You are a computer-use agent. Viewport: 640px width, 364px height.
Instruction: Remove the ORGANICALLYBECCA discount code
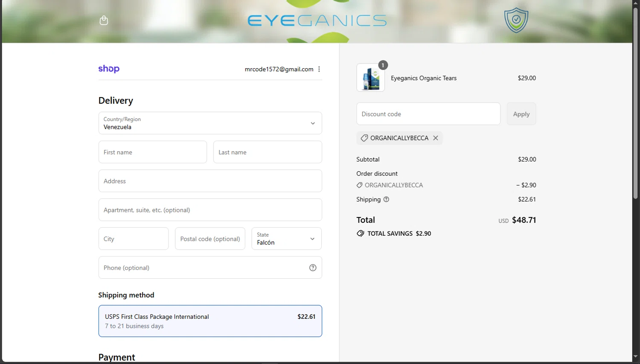[x=436, y=138]
